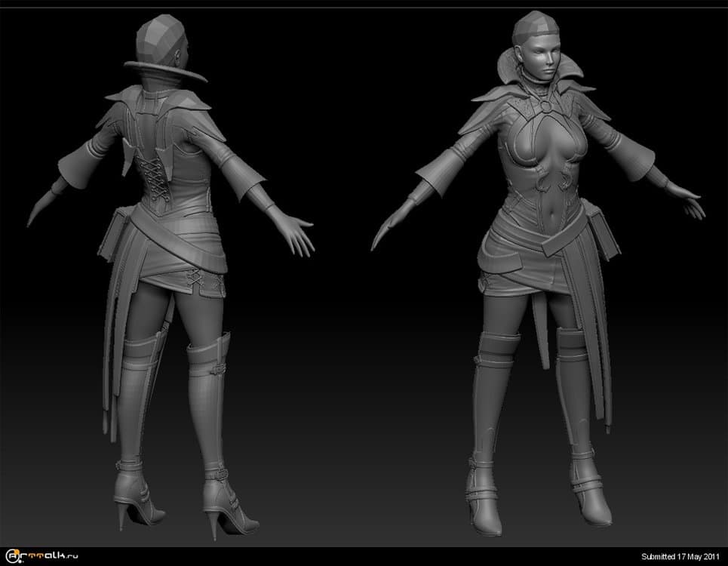
Task: Click the back-view model's skirt lacing detail
Action: 195,280
